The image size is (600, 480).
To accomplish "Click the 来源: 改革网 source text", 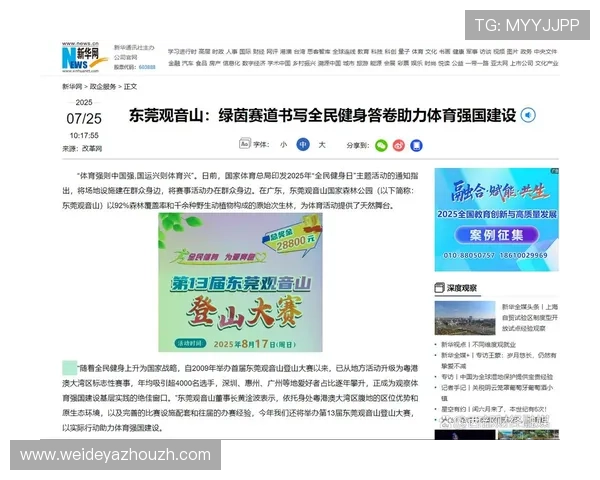I will [82, 149].
